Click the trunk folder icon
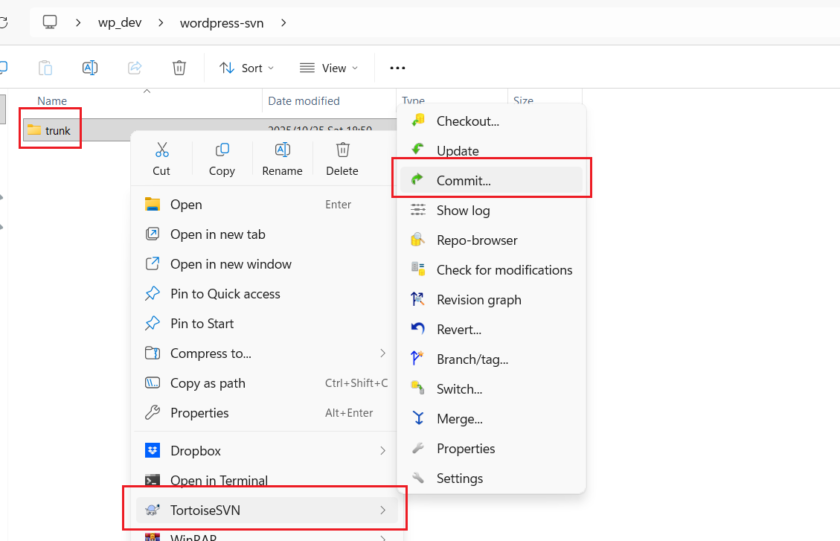 pyautogui.click(x=34, y=130)
